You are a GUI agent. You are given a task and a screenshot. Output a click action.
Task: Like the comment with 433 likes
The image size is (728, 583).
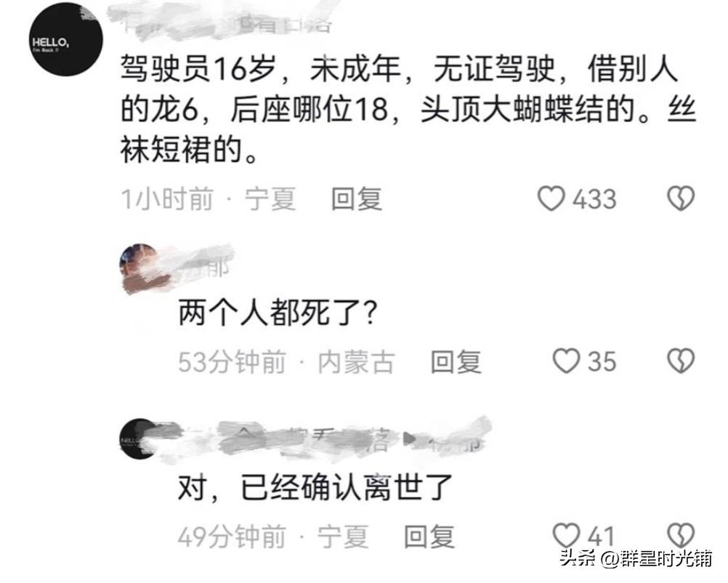[551, 199]
